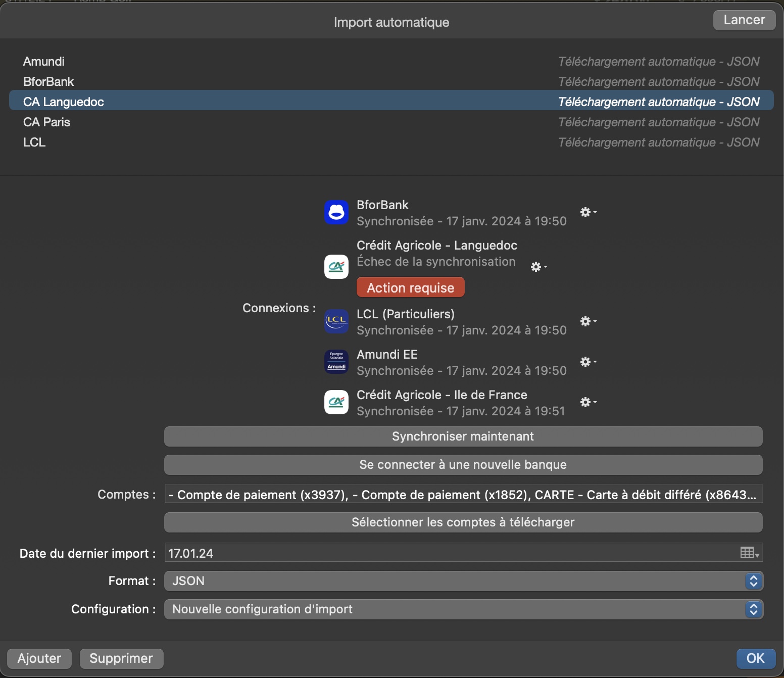Click the red Action requise button
Image resolution: width=784 pixels, height=678 pixels.
coord(411,287)
